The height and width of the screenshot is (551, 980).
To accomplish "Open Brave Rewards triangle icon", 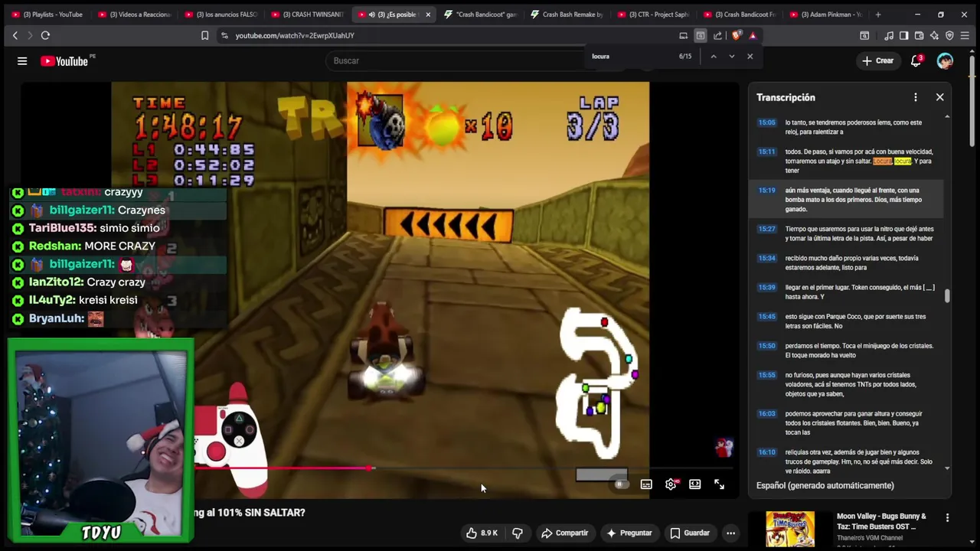I will point(753,35).
